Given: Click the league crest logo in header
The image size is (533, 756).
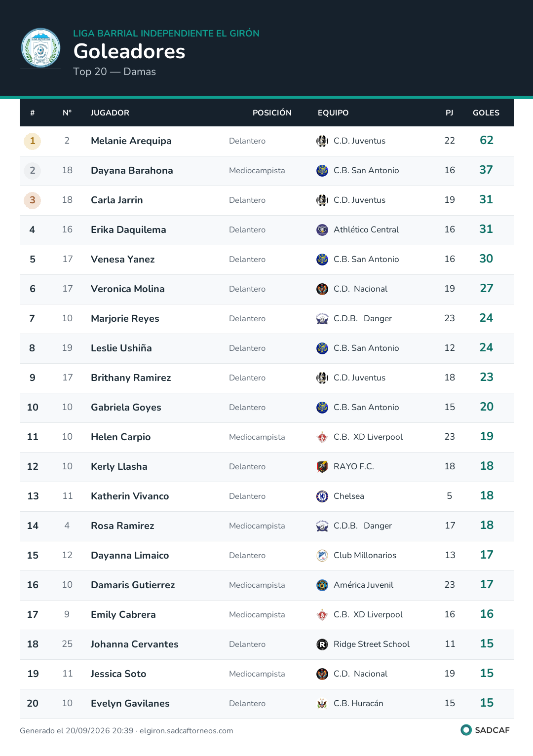Looking at the screenshot, I should click(x=40, y=48).
